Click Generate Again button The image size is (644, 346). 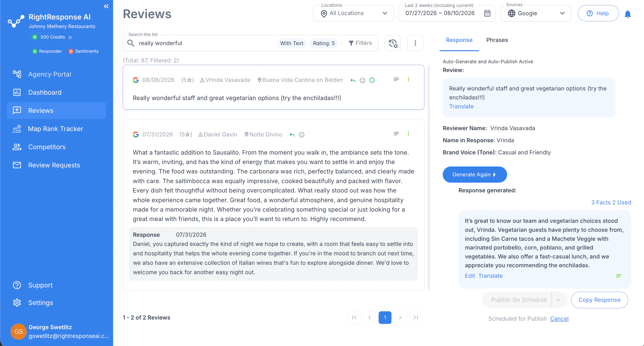pos(475,175)
